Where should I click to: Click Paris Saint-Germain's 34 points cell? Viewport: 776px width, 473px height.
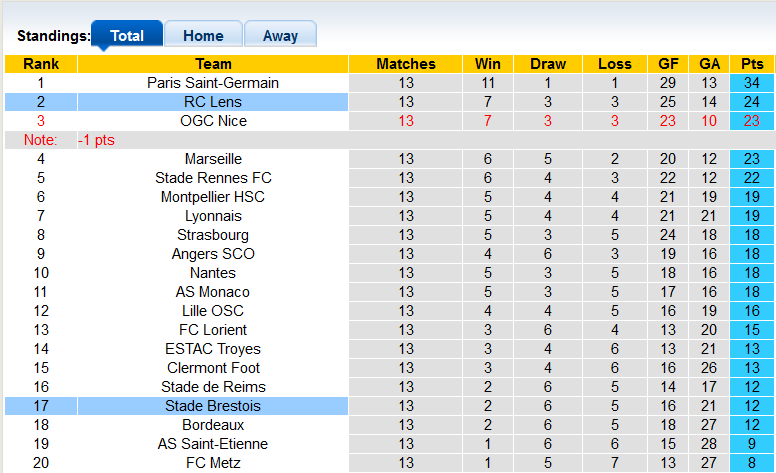point(752,83)
